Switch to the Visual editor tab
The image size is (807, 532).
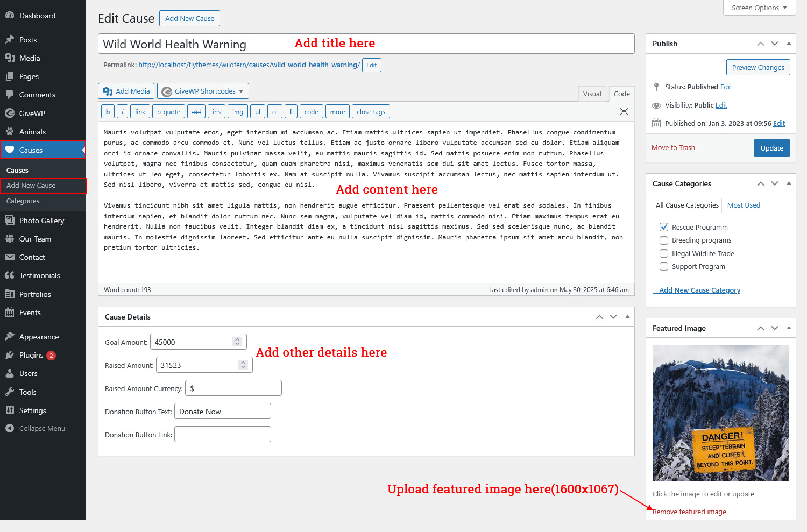[x=592, y=94]
